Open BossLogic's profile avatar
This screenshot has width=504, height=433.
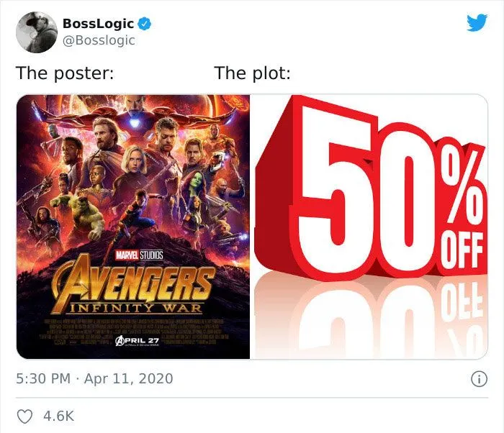point(36,32)
